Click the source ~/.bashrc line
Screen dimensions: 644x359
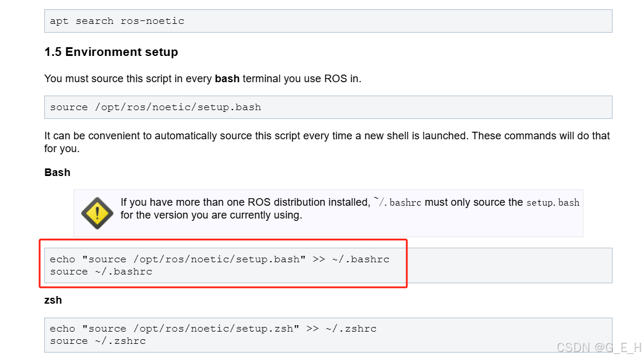pos(102,272)
